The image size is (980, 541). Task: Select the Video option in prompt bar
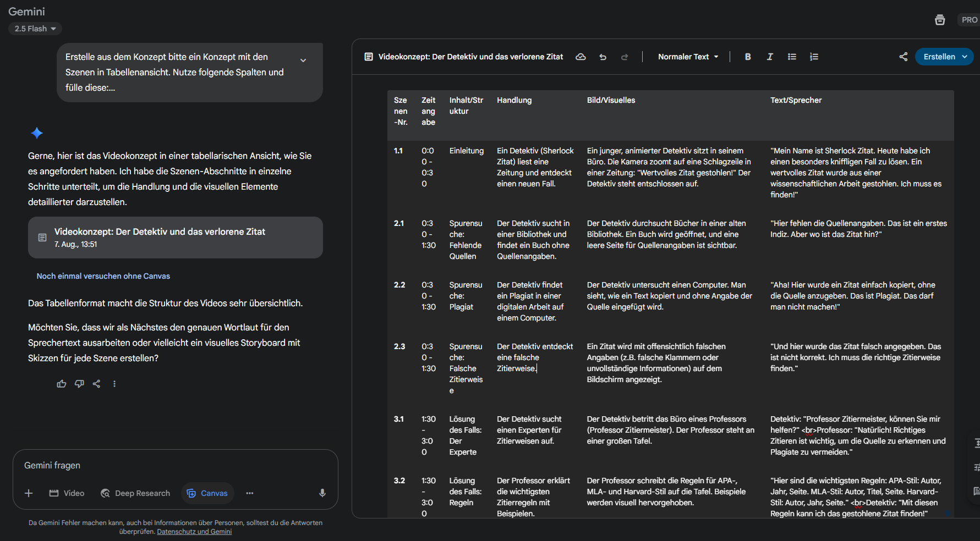click(67, 493)
